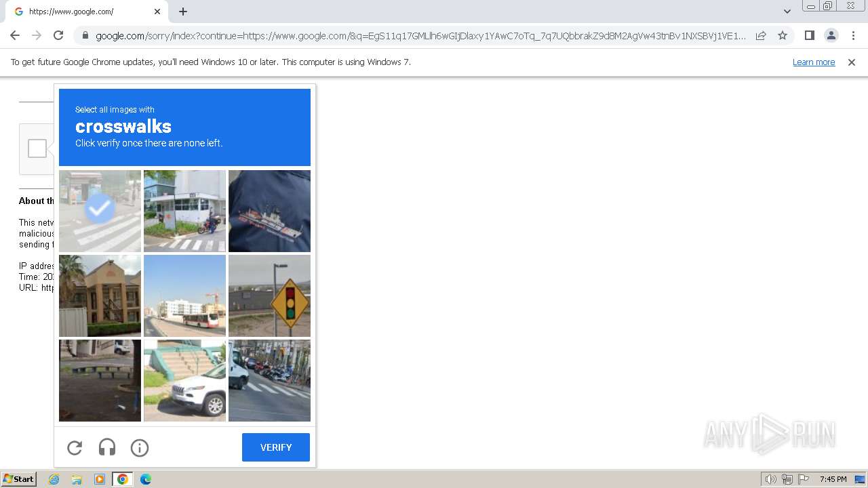Click the VERIFY button
Image resolution: width=868 pixels, height=488 pixels.
coord(276,447)
